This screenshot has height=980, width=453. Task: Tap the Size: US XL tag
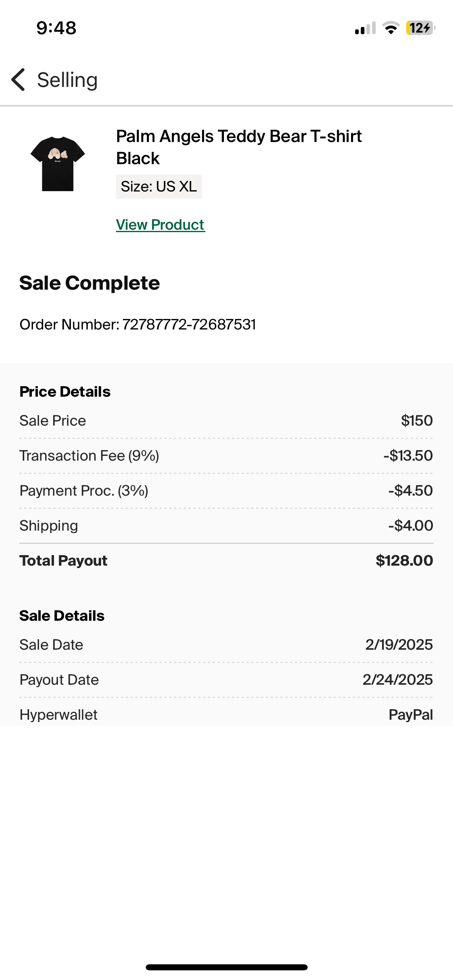pos(159,187)
